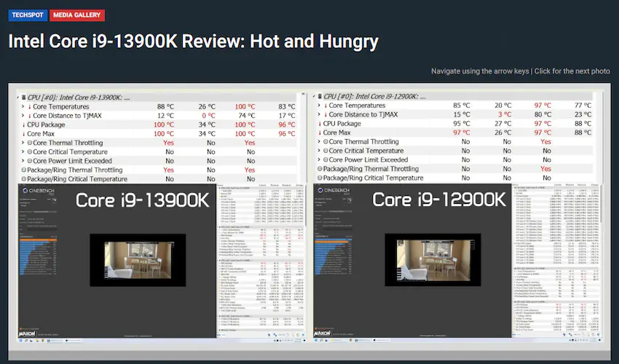Click the Core Critical Temperature circle icon, 12900K panel

click(326, 151)
